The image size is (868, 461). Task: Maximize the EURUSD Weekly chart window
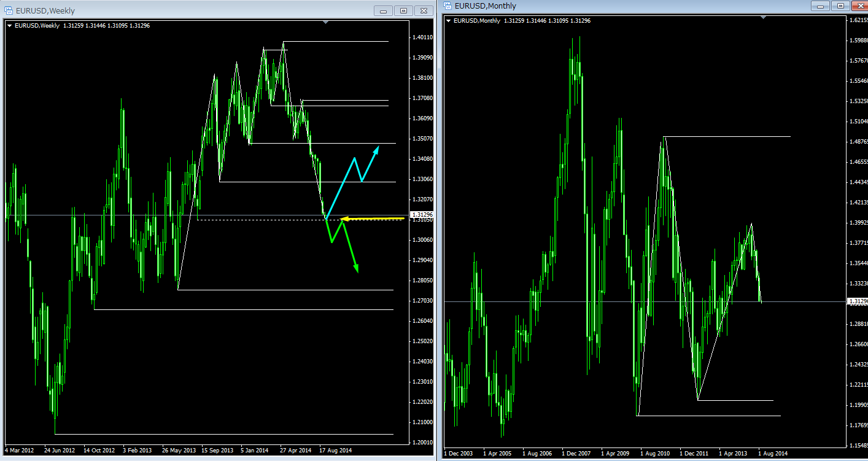click(403, 11)
